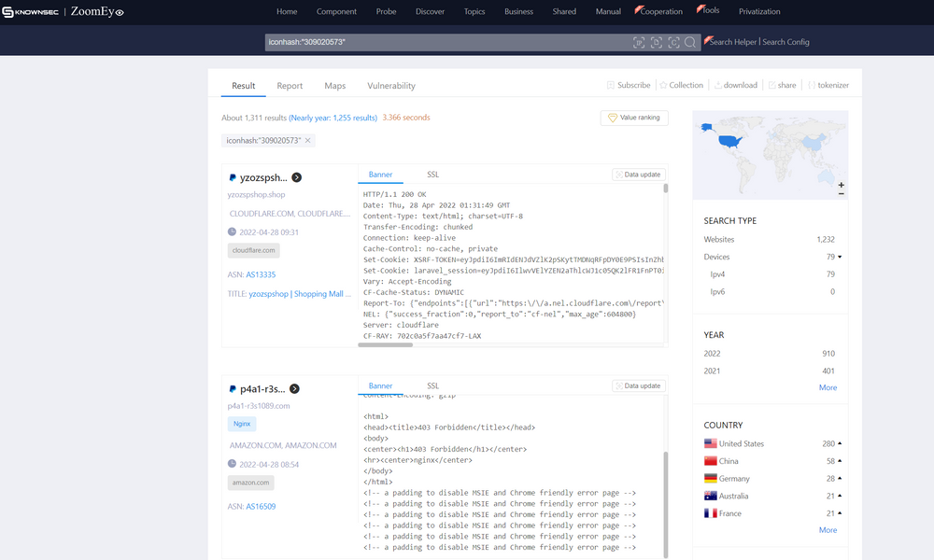Viewport: 934px width, 560px height.
Task: Open p4a1-r3s... result with arrow icon
Action: click(x=294, y=388)
